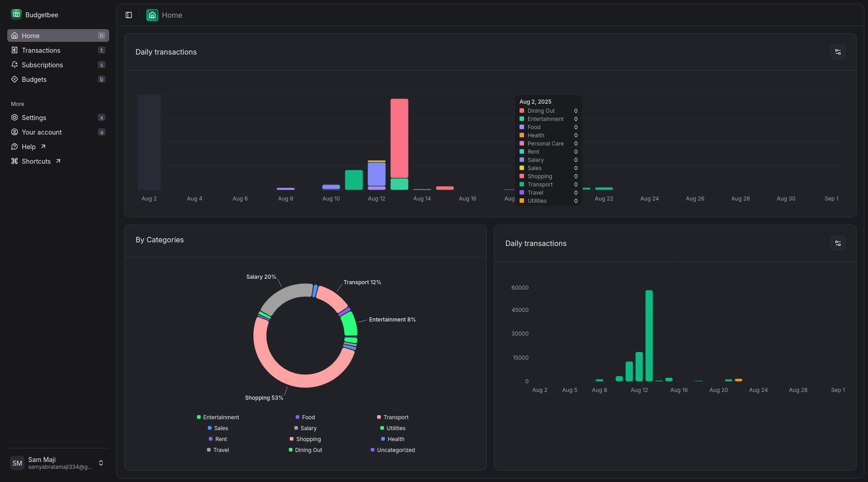Click the SM user avatar

pos(17,463)
